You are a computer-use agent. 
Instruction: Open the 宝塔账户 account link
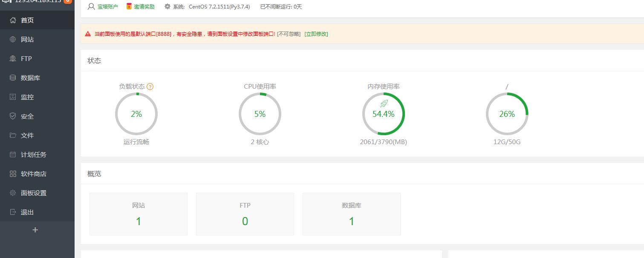[x=107, y=7]
